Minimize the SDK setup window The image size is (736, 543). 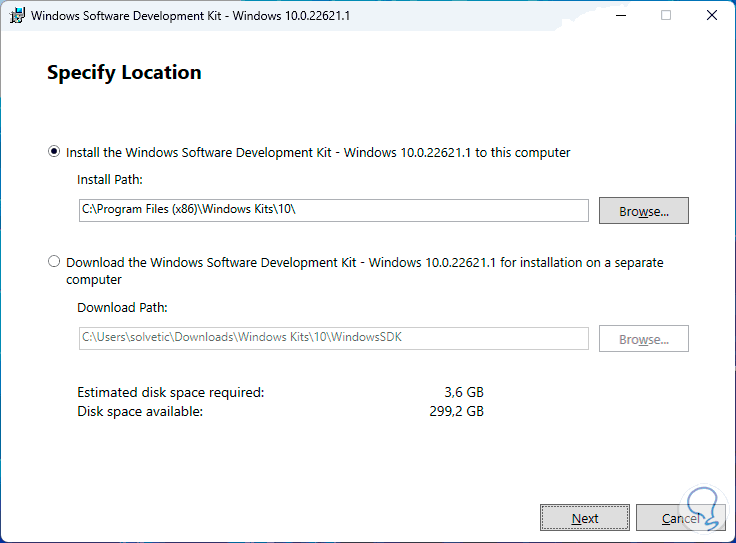(621, 15)
